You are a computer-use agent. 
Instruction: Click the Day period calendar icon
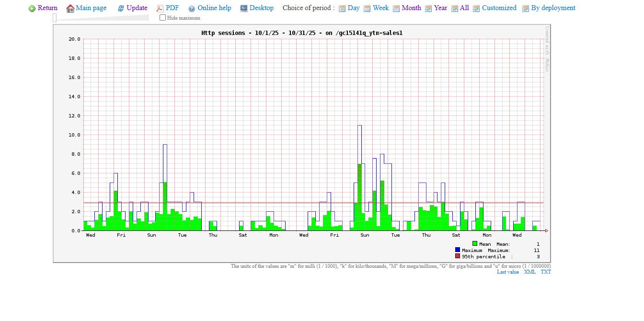(342, 9)
